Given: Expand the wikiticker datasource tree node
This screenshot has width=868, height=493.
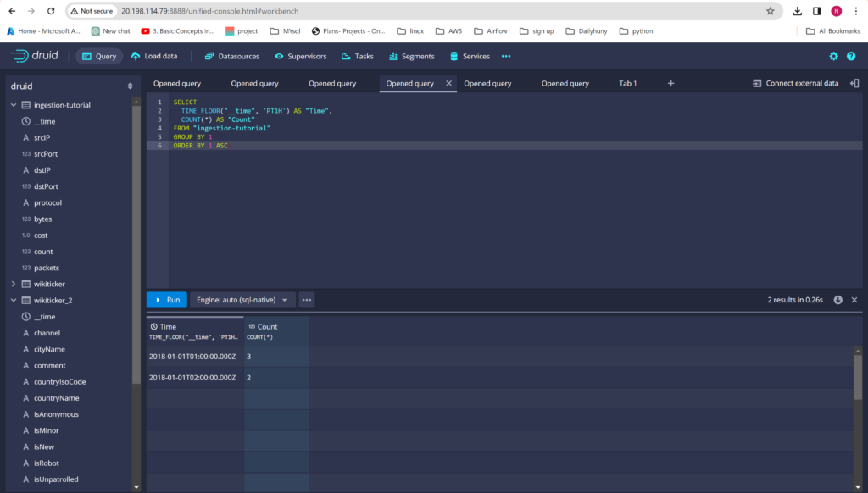Looking at the screenshot, I should (x=14, y=284).
